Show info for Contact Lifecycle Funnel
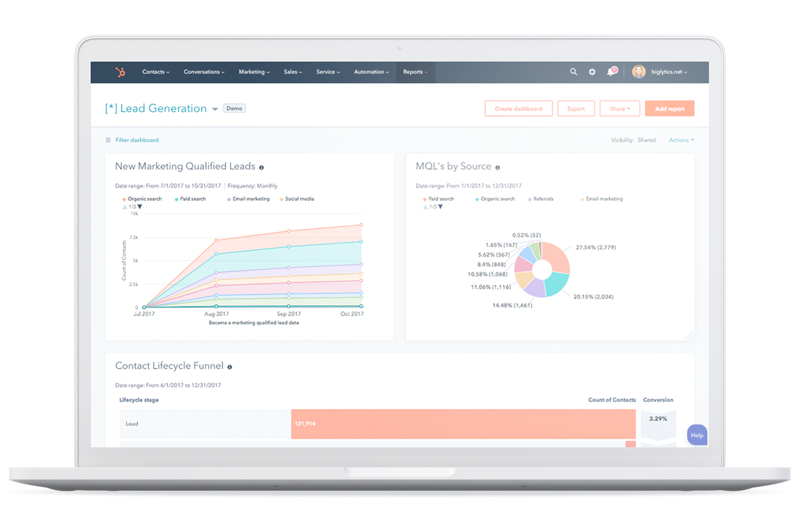 [x=229, y=367]
